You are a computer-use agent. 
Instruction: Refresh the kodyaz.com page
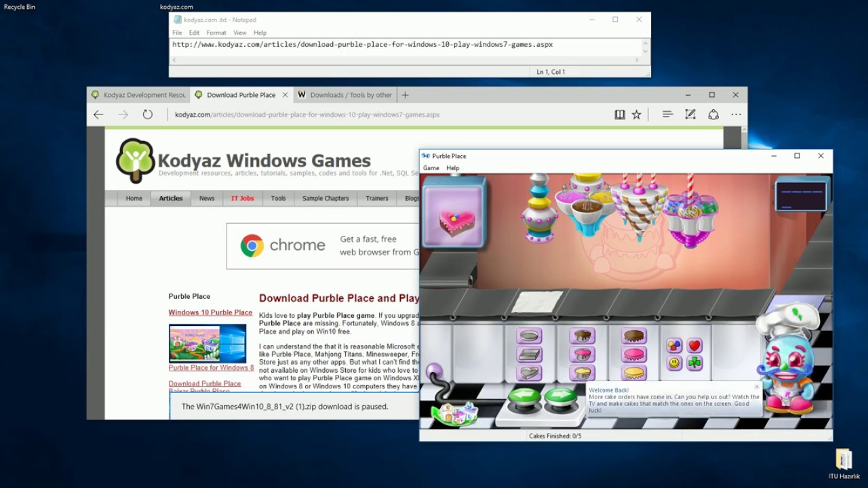(147, 115)
